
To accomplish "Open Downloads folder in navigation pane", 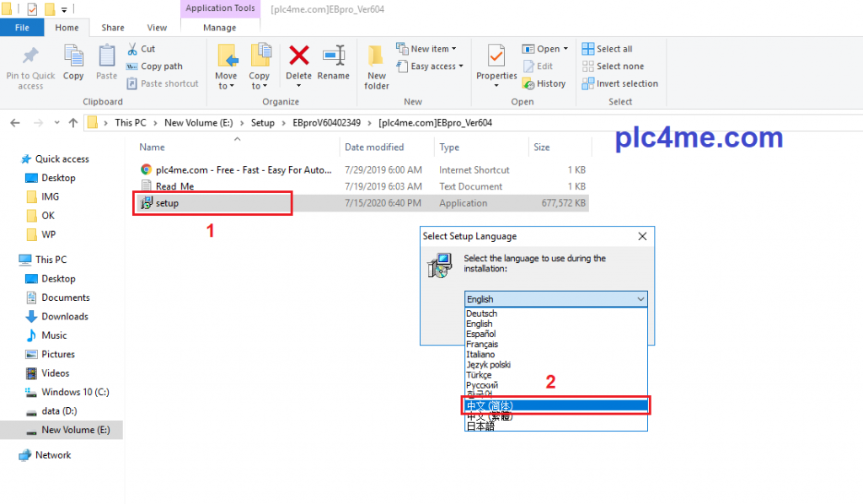I will point(65,317).
